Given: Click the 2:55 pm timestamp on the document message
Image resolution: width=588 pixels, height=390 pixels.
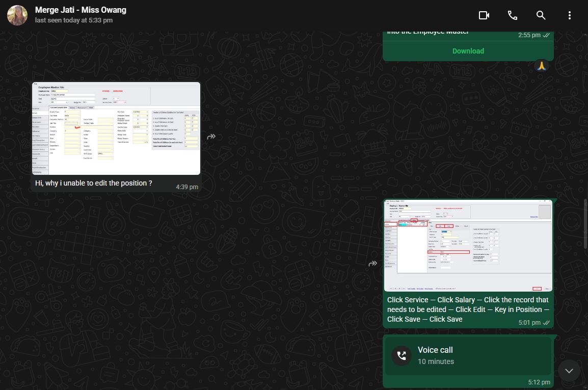Looking at the screenshot, I should (529, 35).
